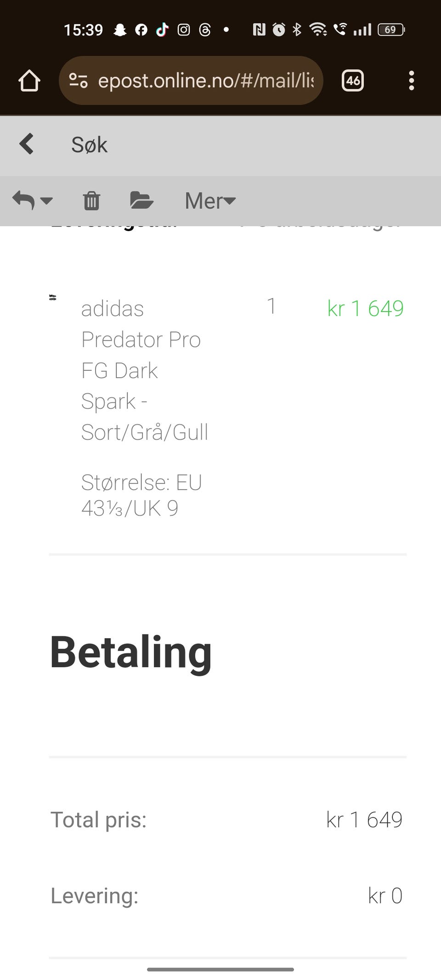
Task: Tap the Total pris row
Action: pyautogui.click(x=227, y=820)
